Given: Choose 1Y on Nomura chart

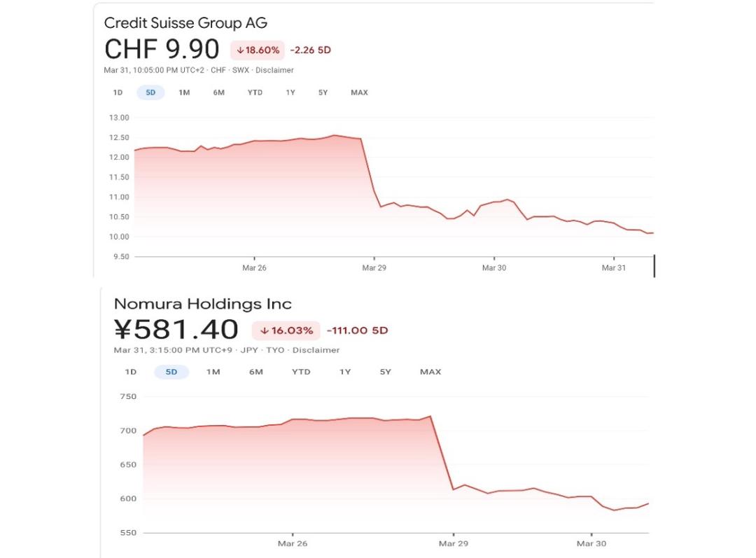Looking at the screenshot, I should pyautogui.click(x=344, y=372).
